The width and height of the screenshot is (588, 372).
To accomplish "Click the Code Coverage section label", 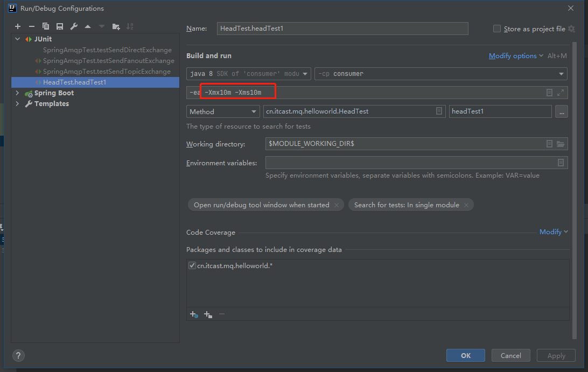I will 211,233.
